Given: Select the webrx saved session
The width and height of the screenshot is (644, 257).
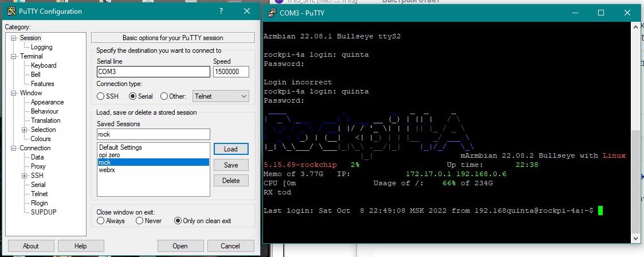Looking at the screenshot, I should [x=107, y=170].
